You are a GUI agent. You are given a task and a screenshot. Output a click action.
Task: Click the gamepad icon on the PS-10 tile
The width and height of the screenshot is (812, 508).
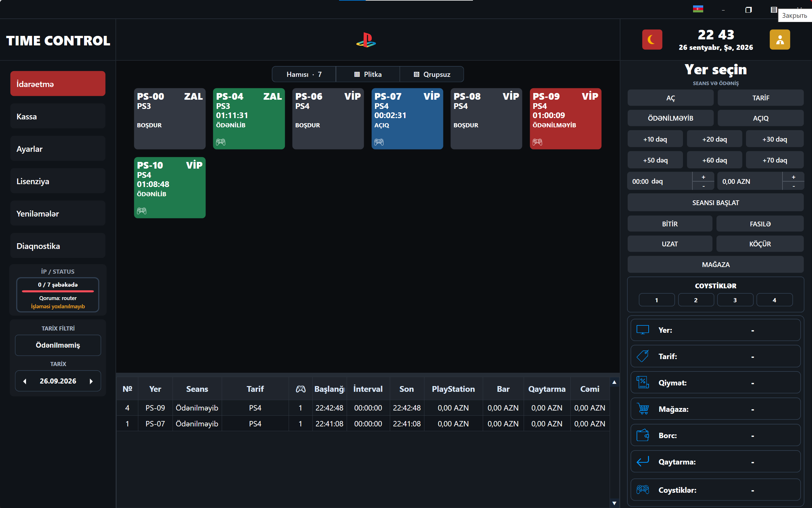[141, 211]
